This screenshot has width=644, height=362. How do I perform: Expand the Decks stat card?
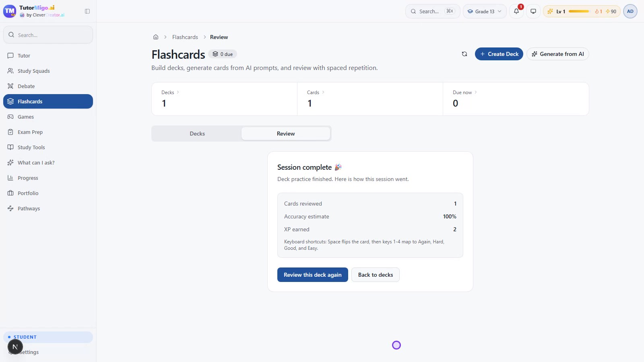224,99
